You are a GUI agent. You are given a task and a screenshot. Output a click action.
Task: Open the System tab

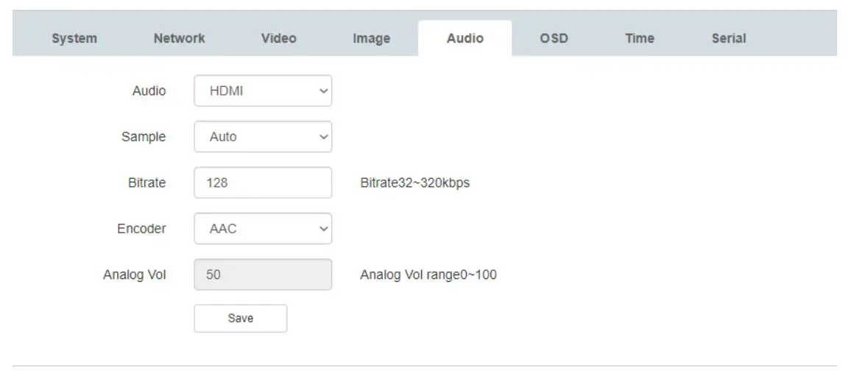pos(74,38)
